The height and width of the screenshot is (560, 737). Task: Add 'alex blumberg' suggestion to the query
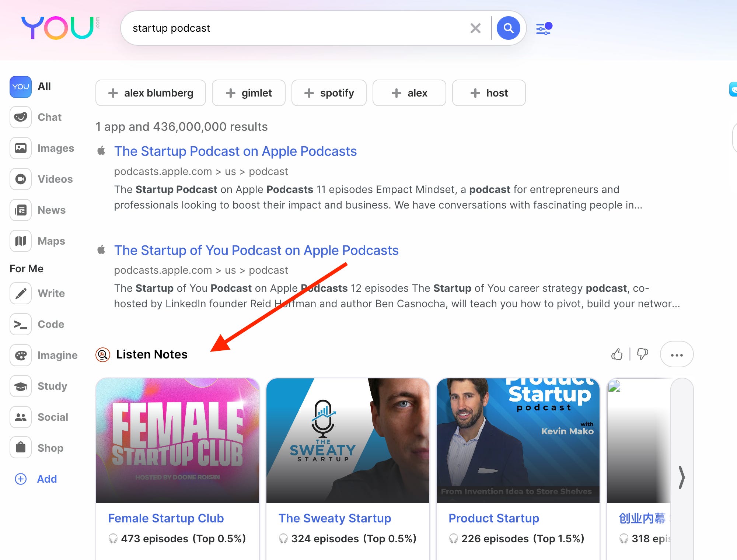click(150, 93)
